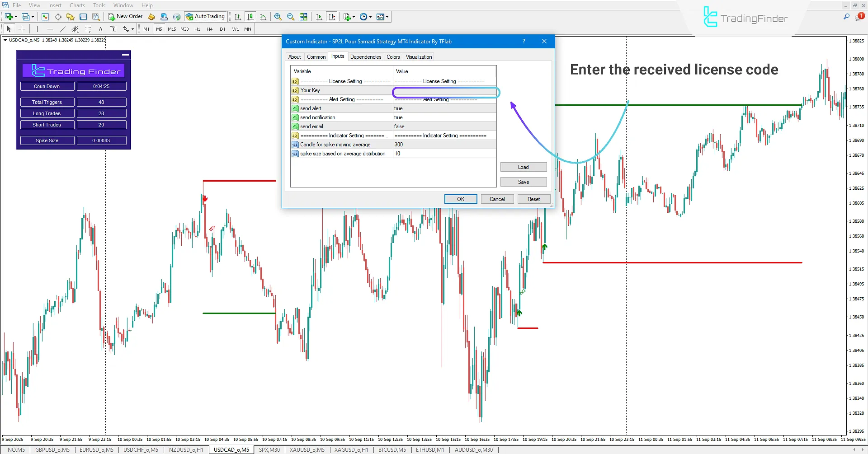Select the Crosshair tool

click(22, 28)
